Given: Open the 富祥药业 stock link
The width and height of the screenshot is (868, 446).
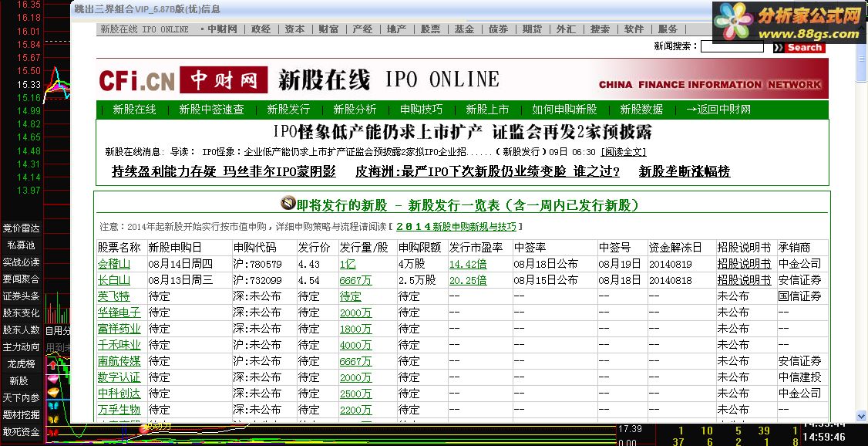Looking at the screenshot, I should [119, 329].
